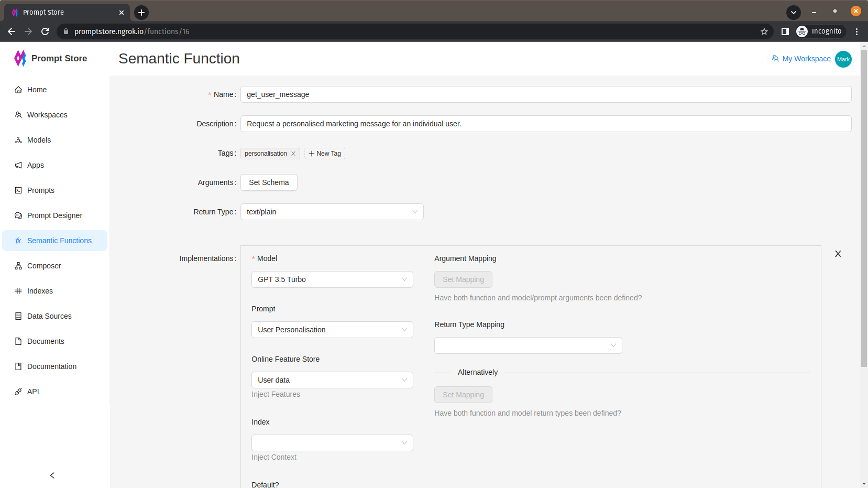The height and width of the screenshot is (488, 868).
Task: Click the Mark user avatar
Action: pos(843,59)
